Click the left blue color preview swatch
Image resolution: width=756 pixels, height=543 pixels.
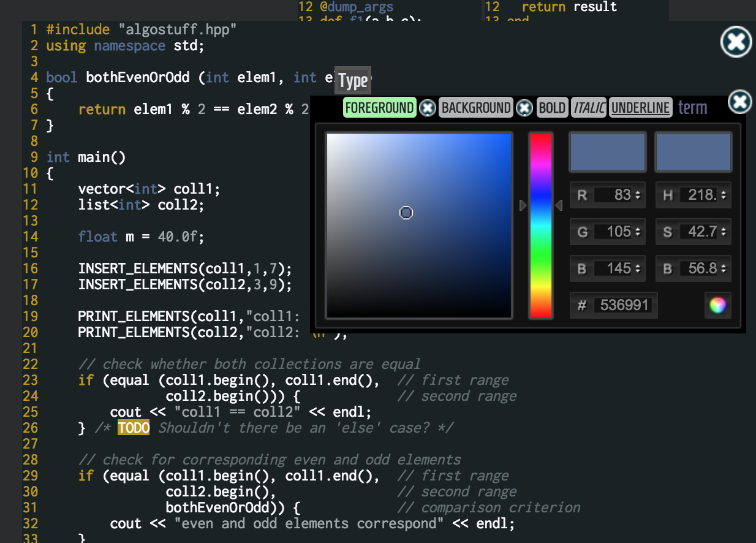pos(607,151)
